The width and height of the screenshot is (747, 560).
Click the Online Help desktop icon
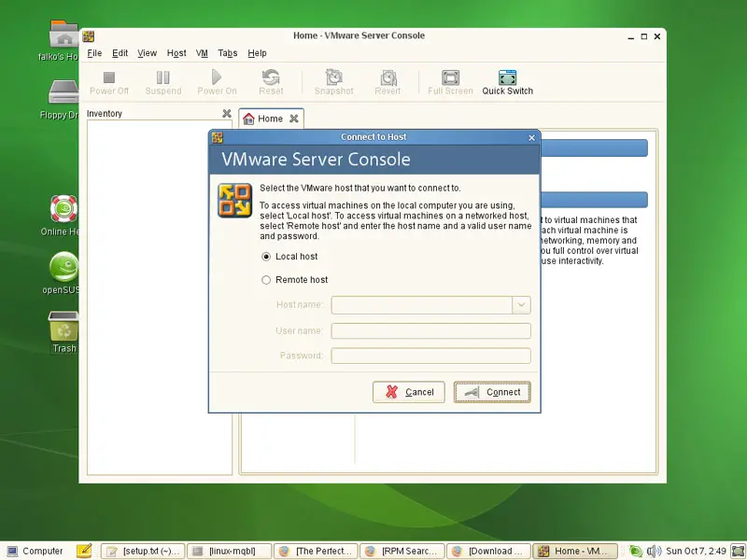[x=63, y=208]
